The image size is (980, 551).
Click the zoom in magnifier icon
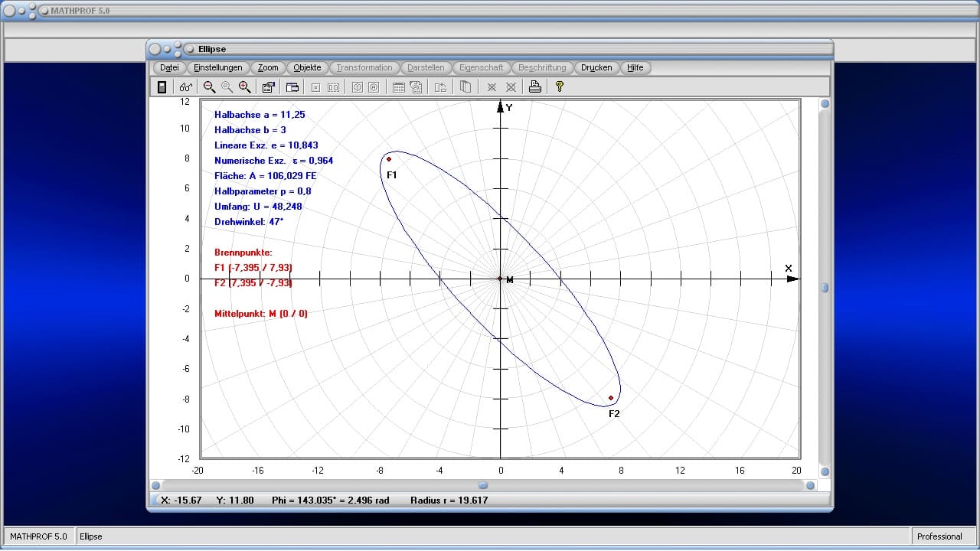(x=244, y=87)
